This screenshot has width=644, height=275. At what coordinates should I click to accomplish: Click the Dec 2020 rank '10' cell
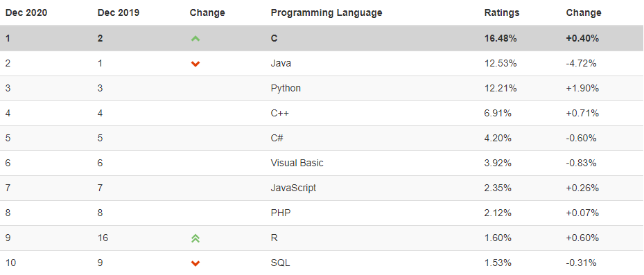pyautogui.click(x=10, y=263)
